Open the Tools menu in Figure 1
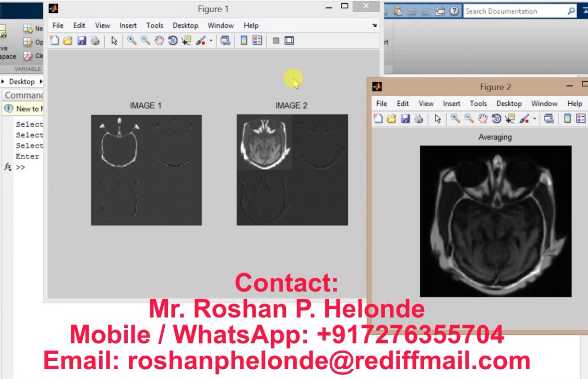 pos(154,25)
